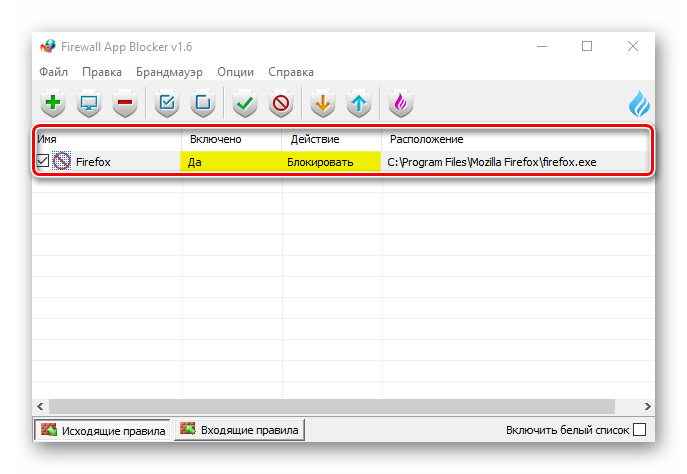
Task: Open the Правка menu
Action: [102, 72]
